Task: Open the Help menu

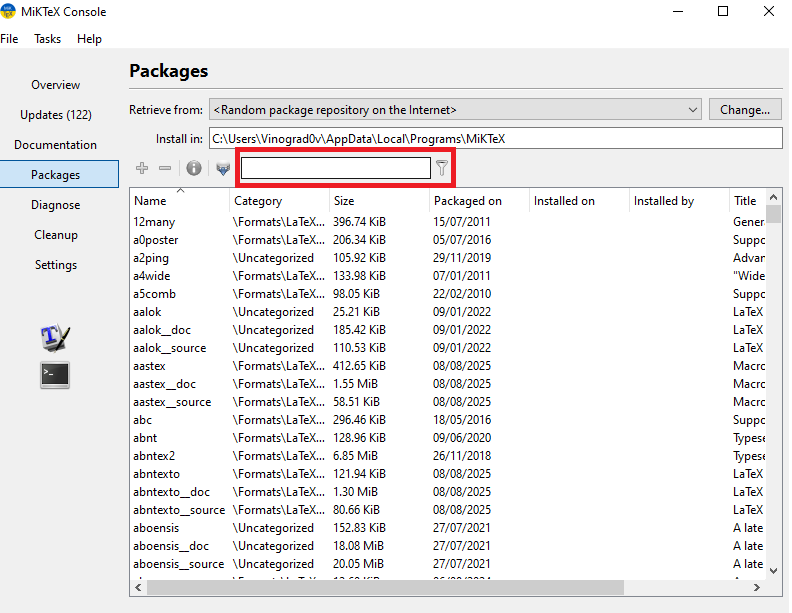Action: [89, 39]
